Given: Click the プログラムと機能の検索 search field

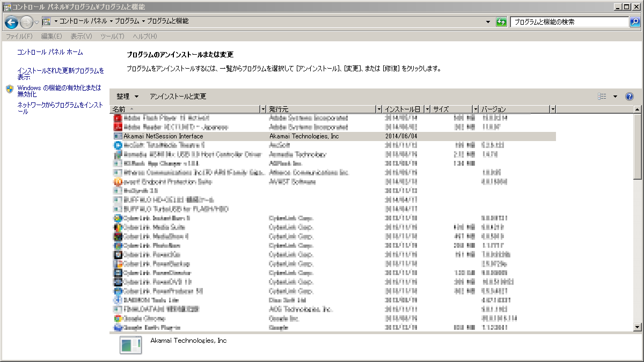Looking at the screenshot, I should click(x=569, y=22).
